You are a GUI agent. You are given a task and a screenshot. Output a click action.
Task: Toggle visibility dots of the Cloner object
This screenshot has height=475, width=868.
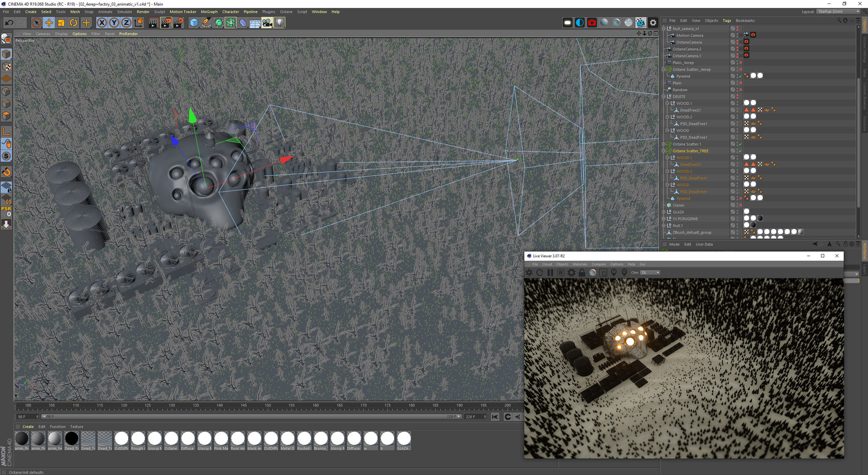click(x=737, y=205)
